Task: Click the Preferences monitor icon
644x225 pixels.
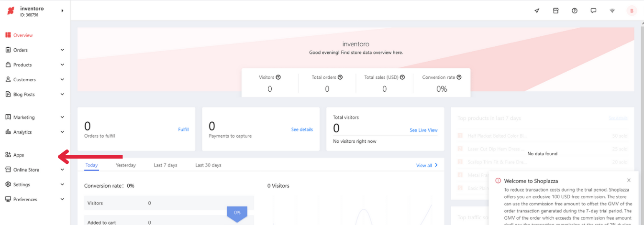Action: click(x=8, y=199)
